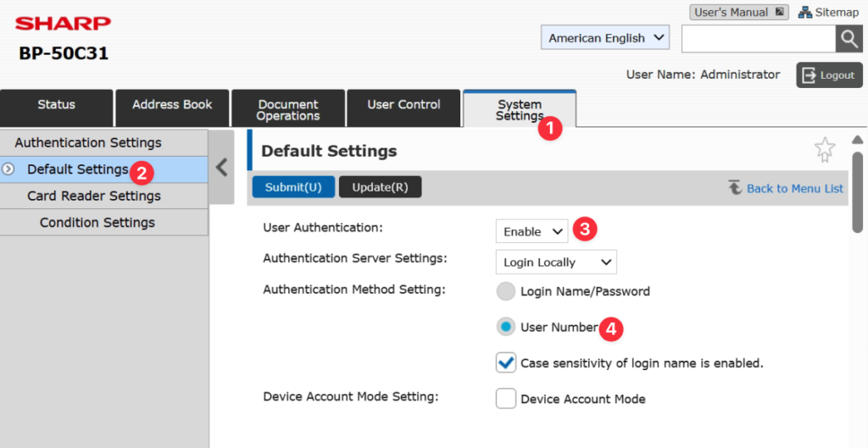Image resolution: width=868 pixels, height=448 pixels.
Task: Log out of the Administrator session
Action: [x=829, y=75]
